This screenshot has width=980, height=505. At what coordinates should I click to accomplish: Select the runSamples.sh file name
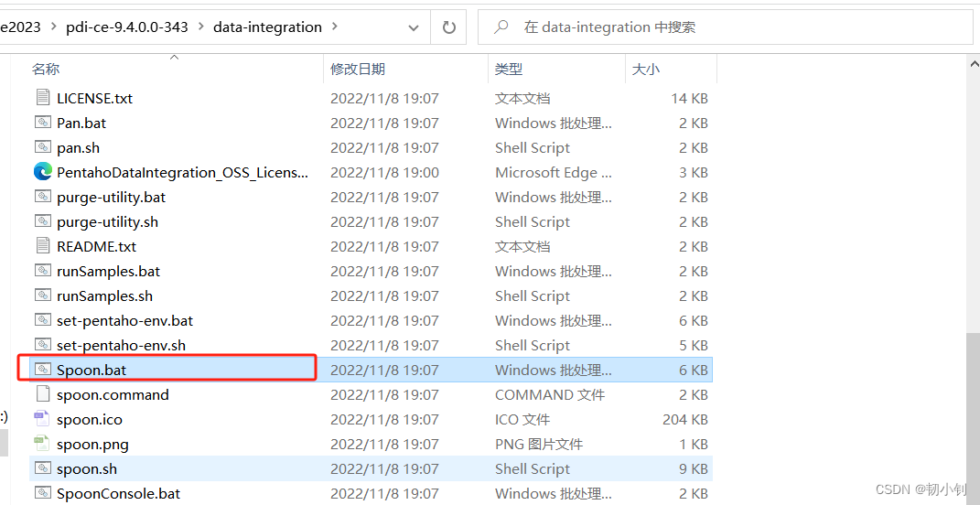click(104, 295)
